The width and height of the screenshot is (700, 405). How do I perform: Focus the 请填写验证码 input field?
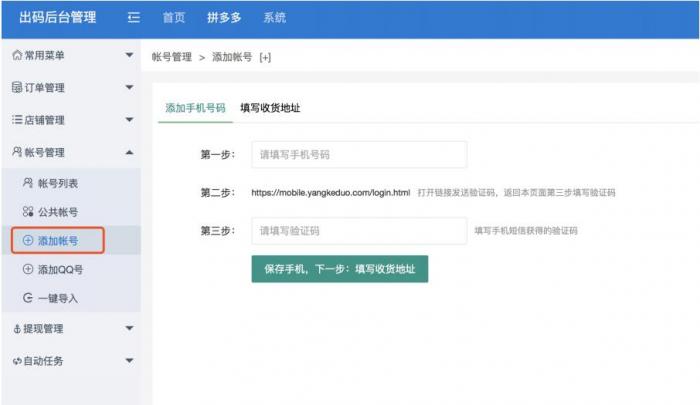(358, 231)
